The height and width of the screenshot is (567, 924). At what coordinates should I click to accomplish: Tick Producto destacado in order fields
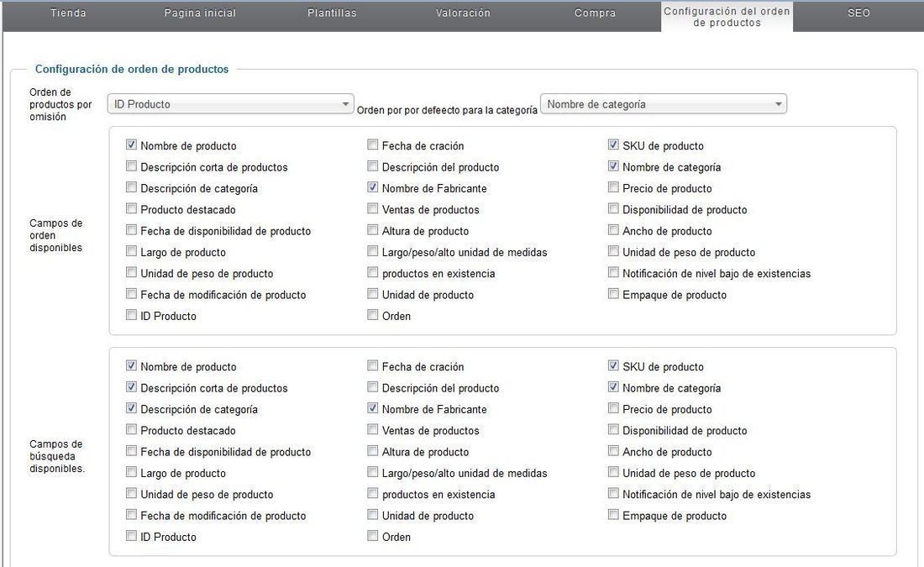coord(131,208)
